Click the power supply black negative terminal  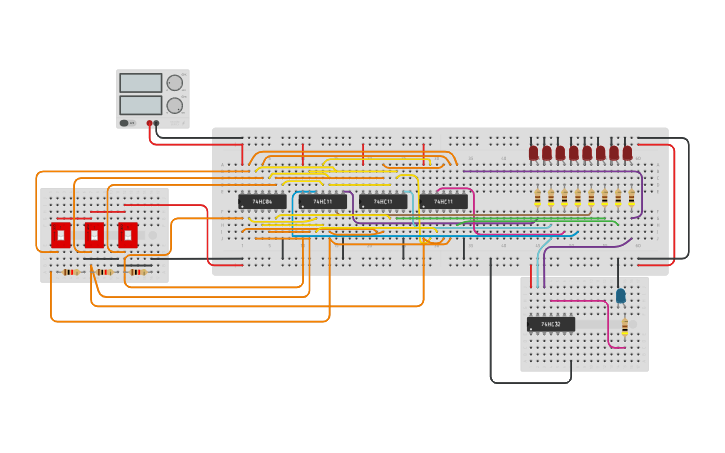pyautogui.click(x=156, y=123)
